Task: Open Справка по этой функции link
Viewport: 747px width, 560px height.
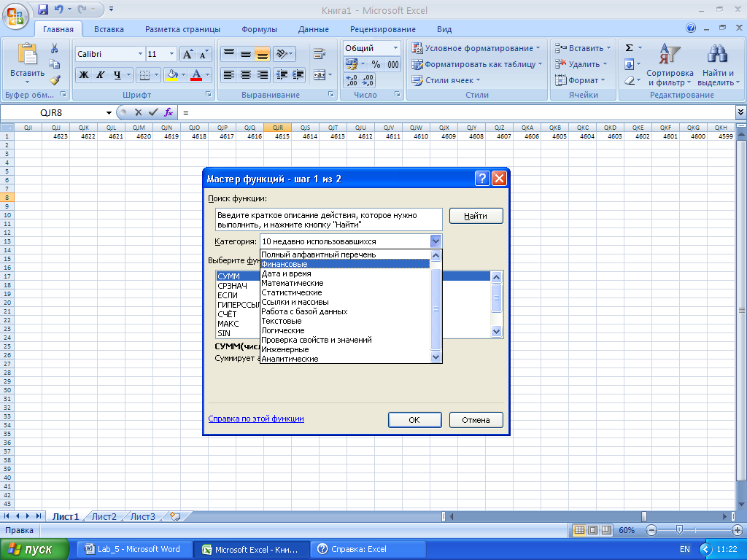Action: click(256, 419)
